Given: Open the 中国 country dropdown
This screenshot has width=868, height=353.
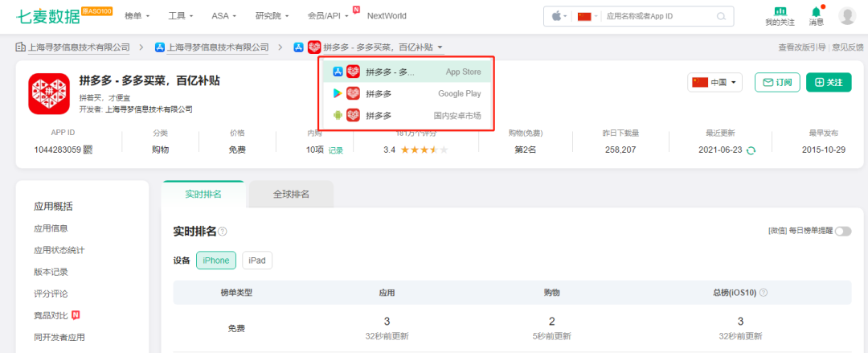Looking at the screenshot, I should [x=714, y=83].
